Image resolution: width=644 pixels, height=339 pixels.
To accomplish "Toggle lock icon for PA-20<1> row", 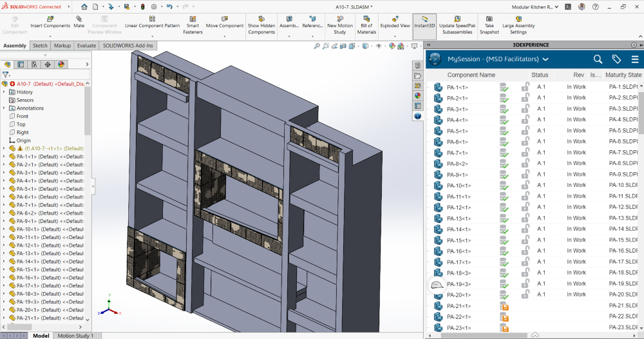I will [526, 295].
